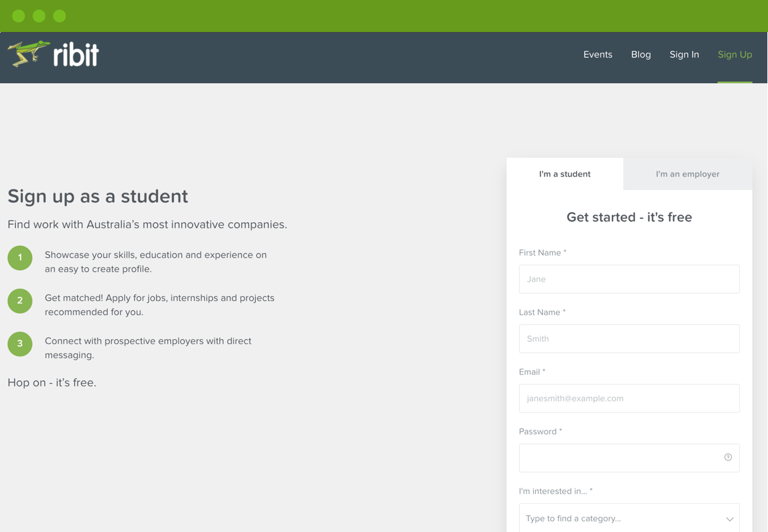Expand the category dropdown chevron
The width and height of the screenshot is (768, 532).
(x=730, y=519)
